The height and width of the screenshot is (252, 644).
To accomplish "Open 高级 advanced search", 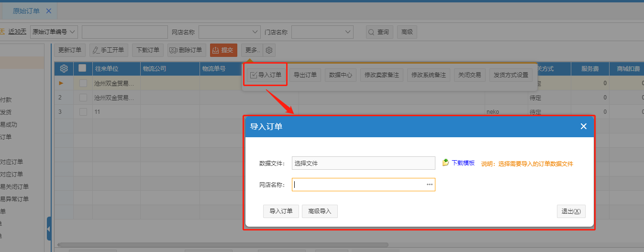I will [407, 32].
